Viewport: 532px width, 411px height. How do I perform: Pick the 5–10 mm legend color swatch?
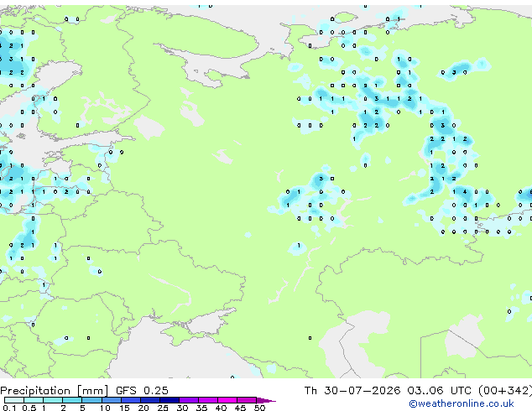tap(91, 400)
